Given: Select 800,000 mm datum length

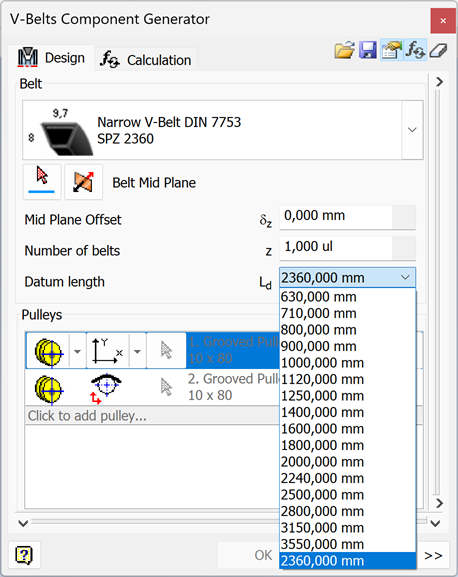Looking at the screenshot, I should [348, 330].
